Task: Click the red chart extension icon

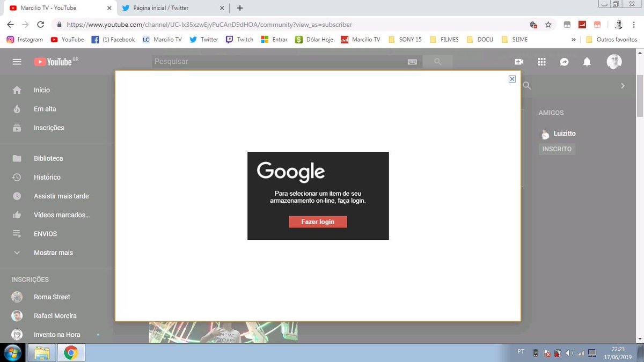Action: (582, 25)
